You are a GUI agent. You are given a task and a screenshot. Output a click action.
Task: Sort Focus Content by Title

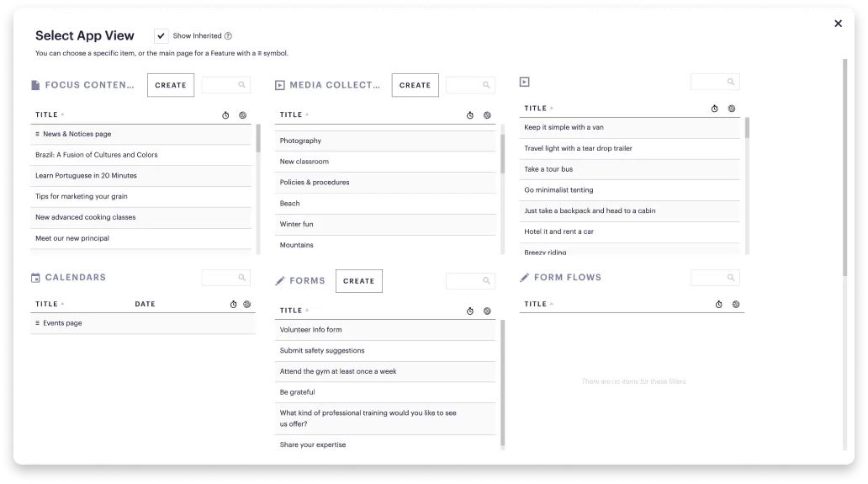(50, 115)
